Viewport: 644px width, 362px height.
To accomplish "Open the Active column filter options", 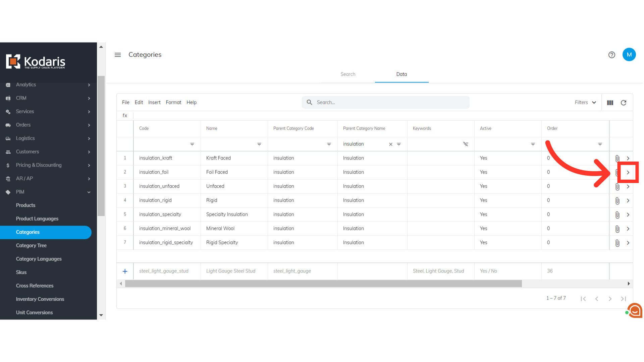I will pos(533,144).
